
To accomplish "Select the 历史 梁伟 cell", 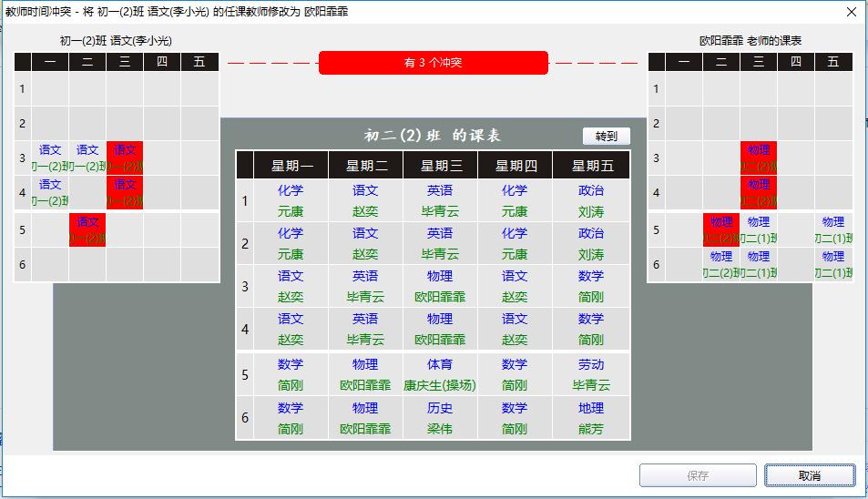I will point(440,418).
